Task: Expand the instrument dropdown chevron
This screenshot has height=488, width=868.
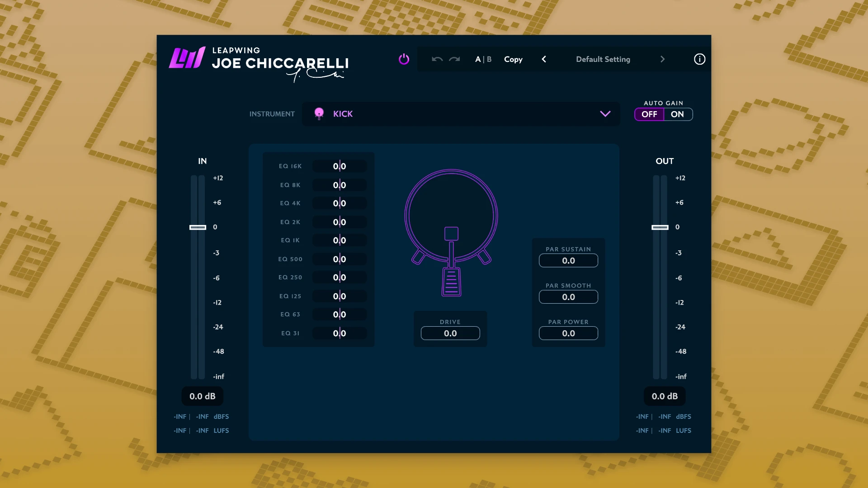Action: tap(605, 114)
